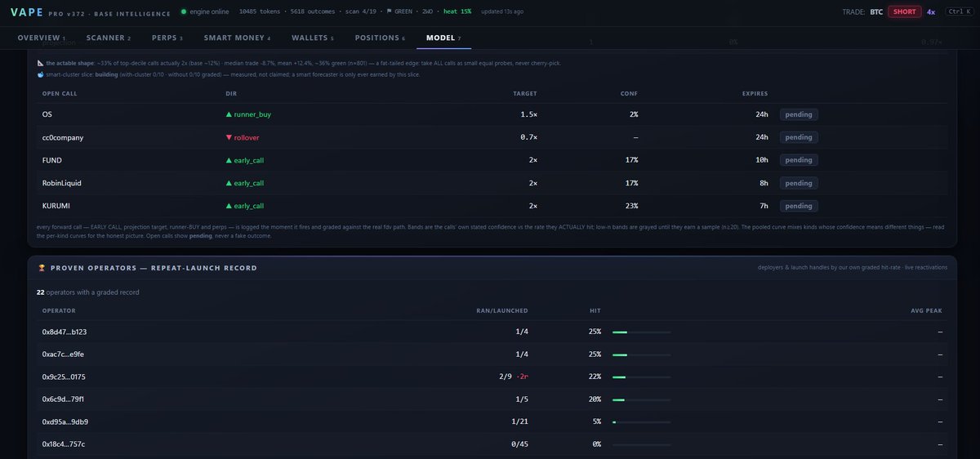
Task: Click the CONF column header
Action: pos(629,94)
